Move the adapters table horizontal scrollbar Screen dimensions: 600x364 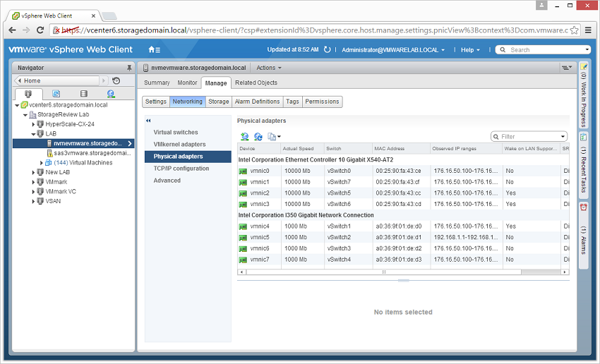383,272
